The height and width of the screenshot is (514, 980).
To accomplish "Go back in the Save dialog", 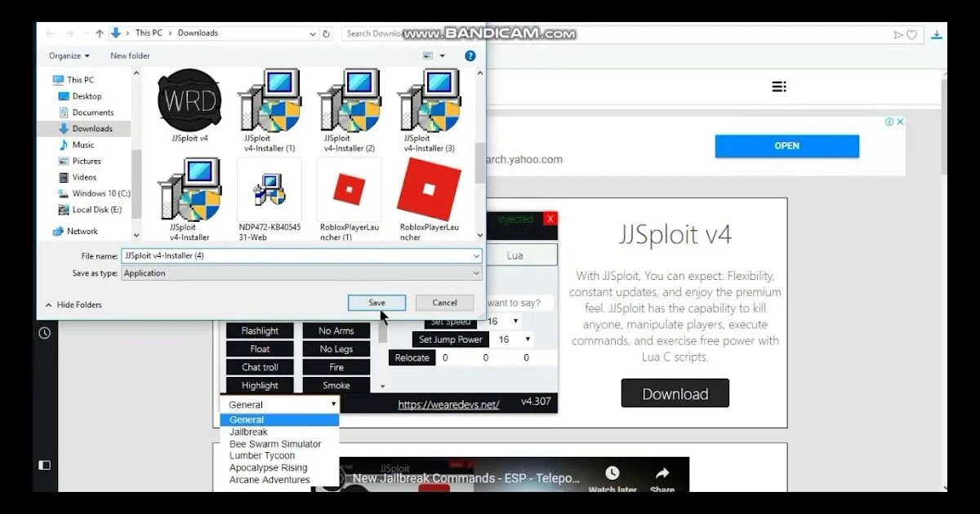I will [x=50, y=33].
